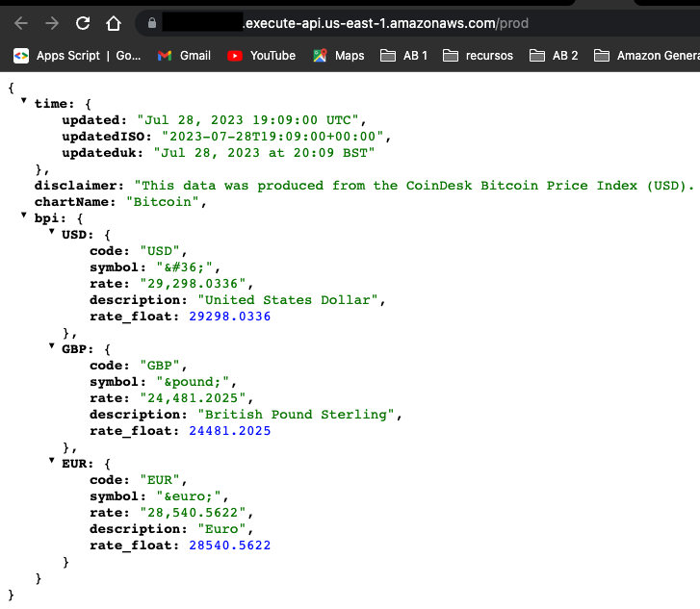Click the disclaimer string text

pos(415,186)
